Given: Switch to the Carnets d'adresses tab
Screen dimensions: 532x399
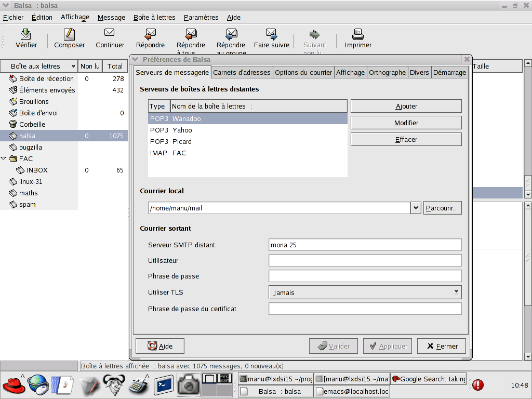Looking at the screenshot, I should [242, 72].
